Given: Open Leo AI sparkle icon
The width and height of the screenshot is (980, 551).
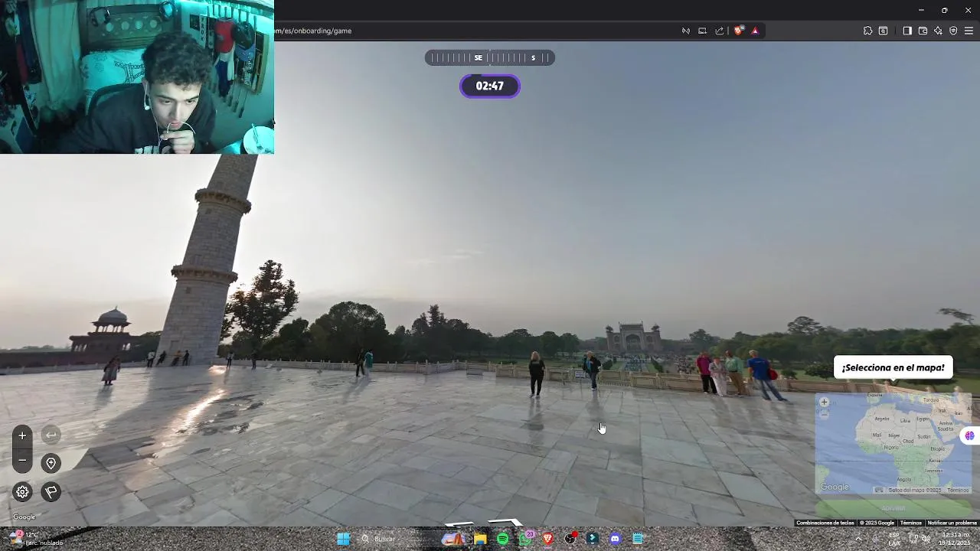Looking at the screenshot, I should 938,31.
